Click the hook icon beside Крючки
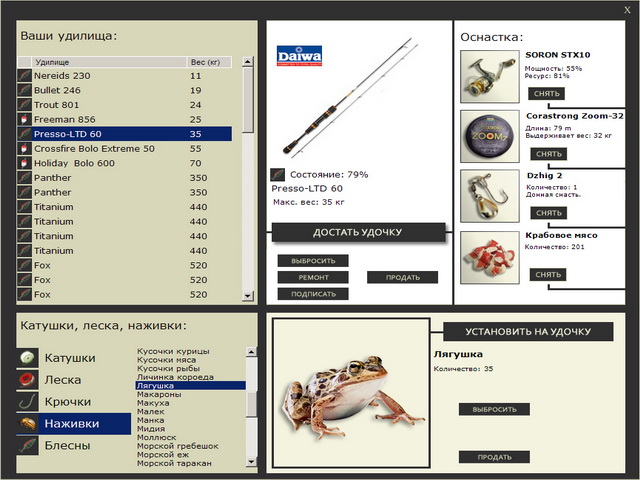This screenshot has width=640, height=480. [x=27, y=402]
